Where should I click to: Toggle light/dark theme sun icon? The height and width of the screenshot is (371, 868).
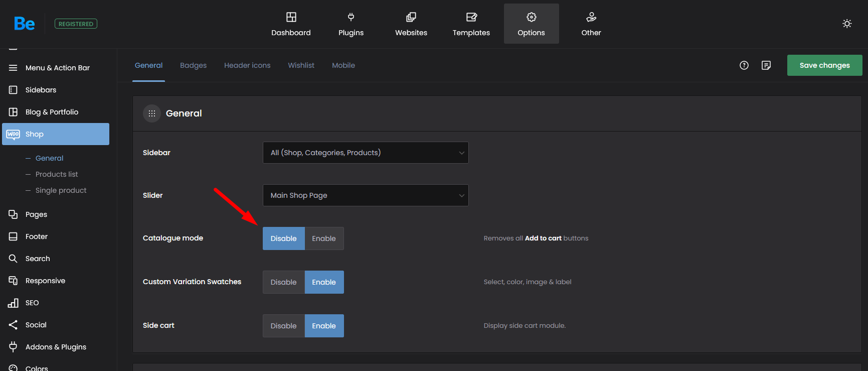pos(847,24)
